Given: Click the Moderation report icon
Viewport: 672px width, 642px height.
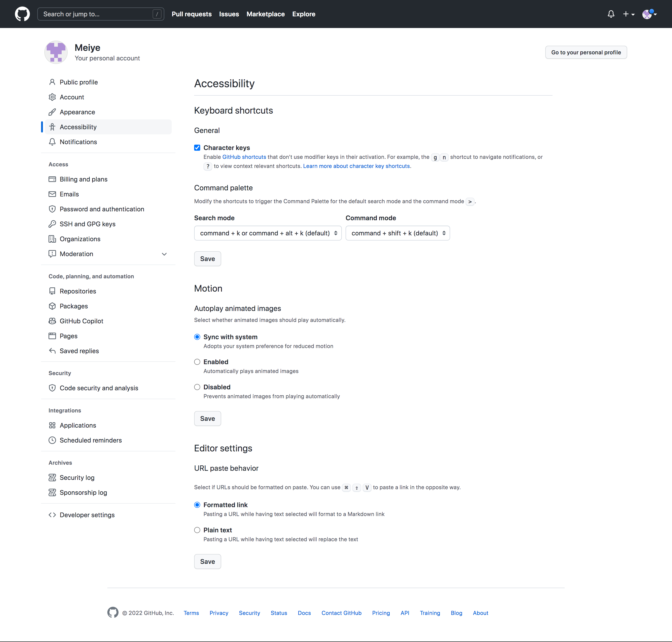Looking at the screenshot, I should click(x=52, y=254).
